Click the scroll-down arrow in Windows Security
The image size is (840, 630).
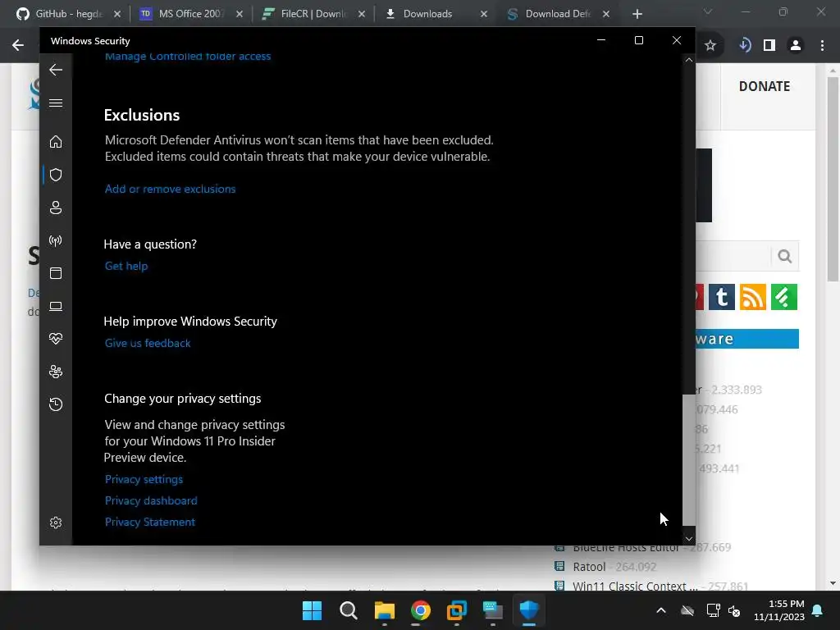point(689,539)
